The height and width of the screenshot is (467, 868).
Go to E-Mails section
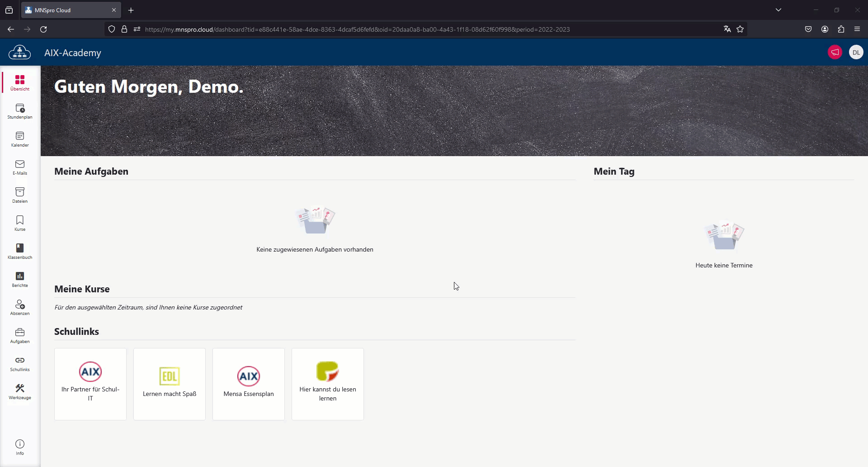[x=20, y=167]
